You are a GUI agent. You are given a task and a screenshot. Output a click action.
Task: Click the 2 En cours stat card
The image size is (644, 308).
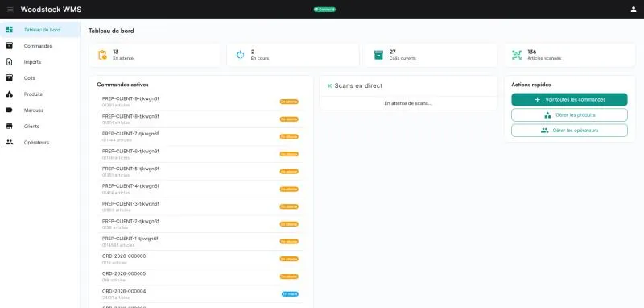tap(293, 55)
